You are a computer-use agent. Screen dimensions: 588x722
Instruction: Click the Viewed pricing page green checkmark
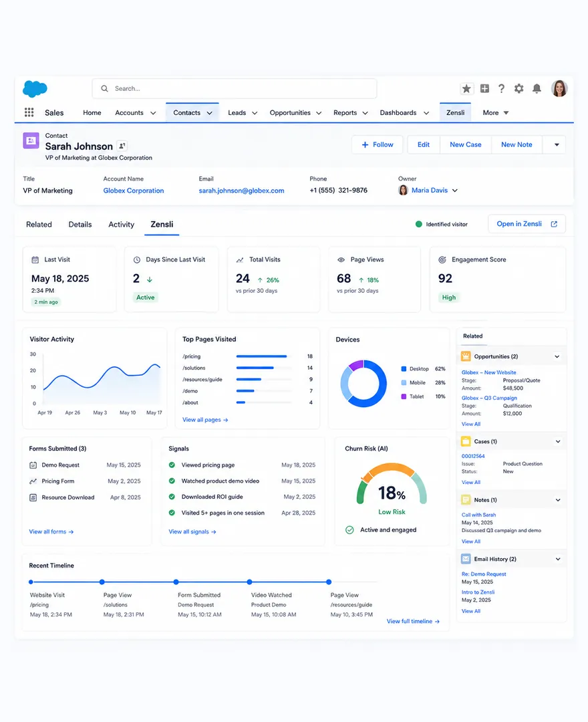(172, 465)
